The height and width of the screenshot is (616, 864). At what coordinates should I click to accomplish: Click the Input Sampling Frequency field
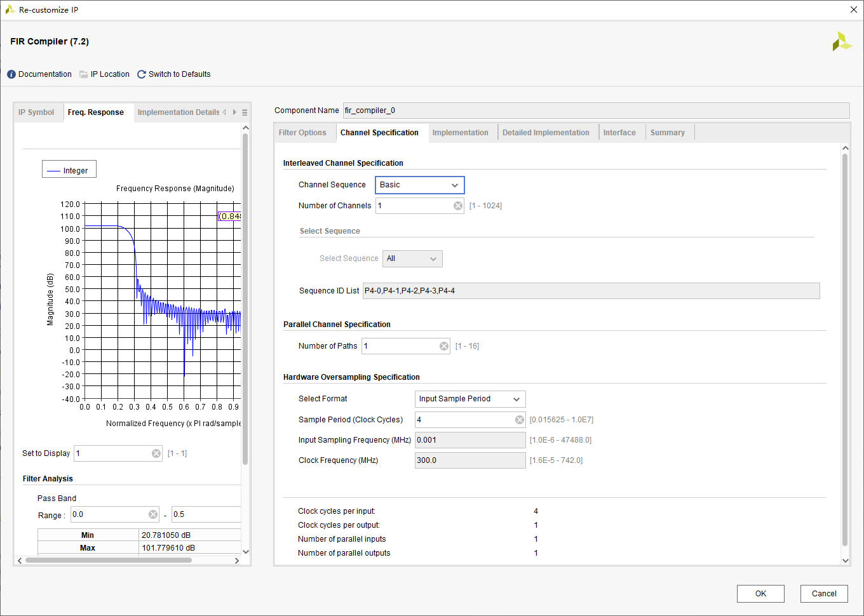point(470,440)
